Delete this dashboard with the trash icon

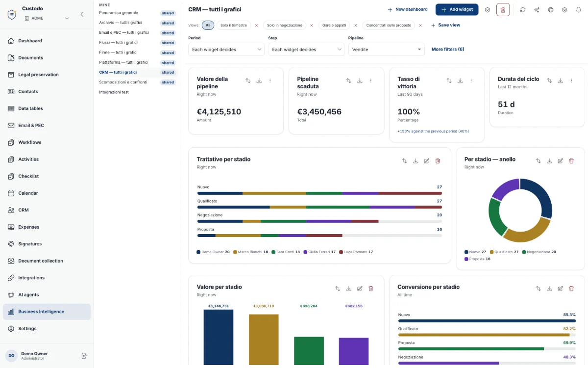click(503, 9)
